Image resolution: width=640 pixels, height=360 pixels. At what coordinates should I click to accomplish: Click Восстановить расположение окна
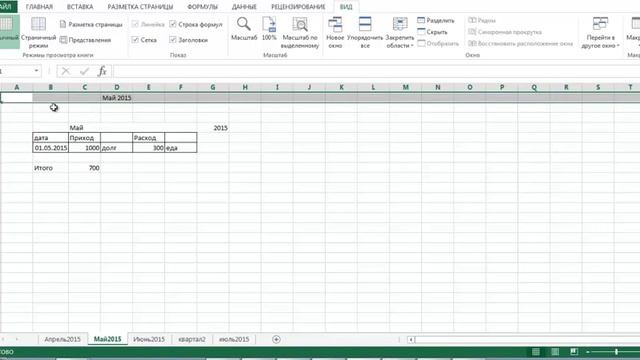[x=520, y=43]
